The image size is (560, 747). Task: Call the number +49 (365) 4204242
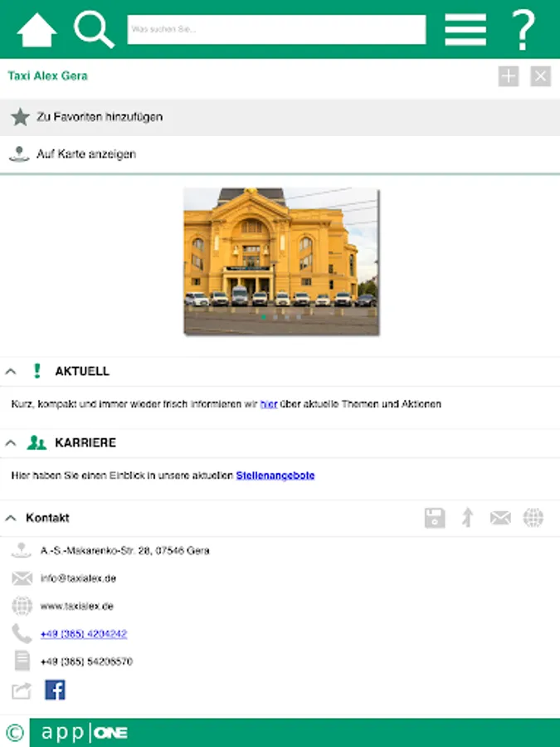point(84,634)
